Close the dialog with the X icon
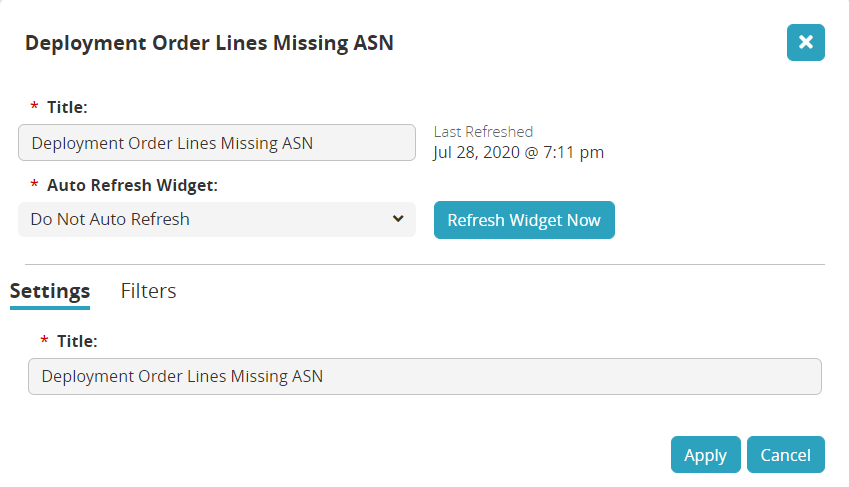Screen dimensions: 849x487 tap(805, 42)
